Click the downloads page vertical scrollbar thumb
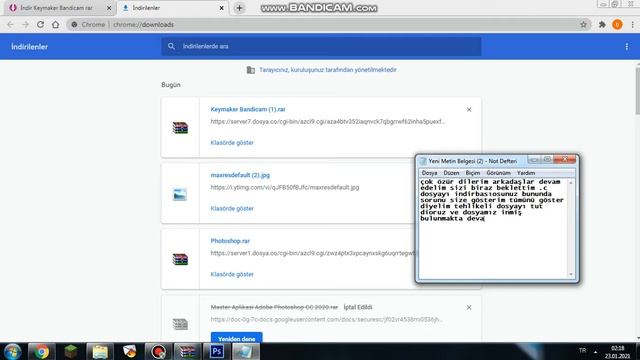640x360 pixels. 638,90
